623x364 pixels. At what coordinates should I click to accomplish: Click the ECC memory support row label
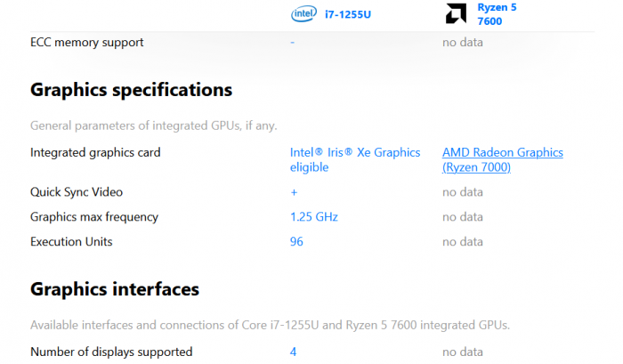[x=86, y=42]
